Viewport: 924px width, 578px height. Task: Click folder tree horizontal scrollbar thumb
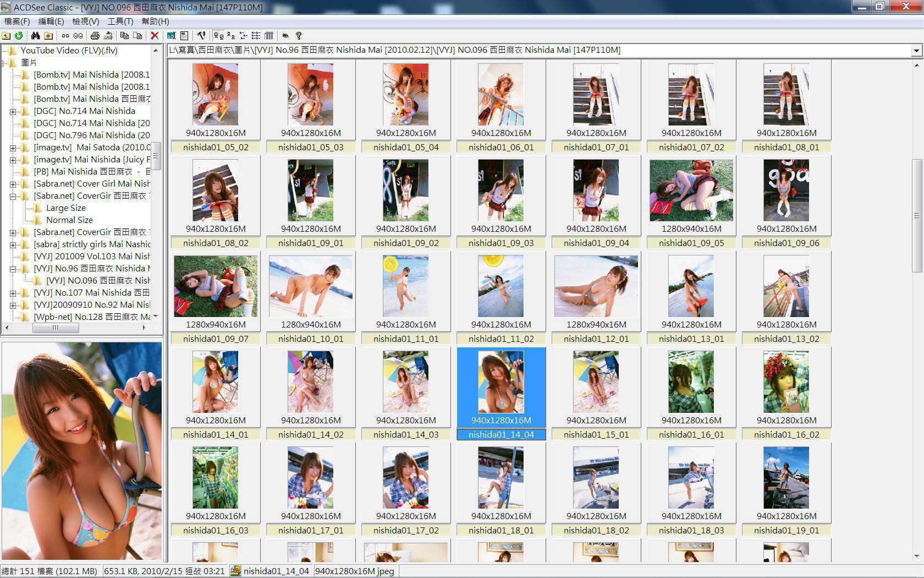56,328
